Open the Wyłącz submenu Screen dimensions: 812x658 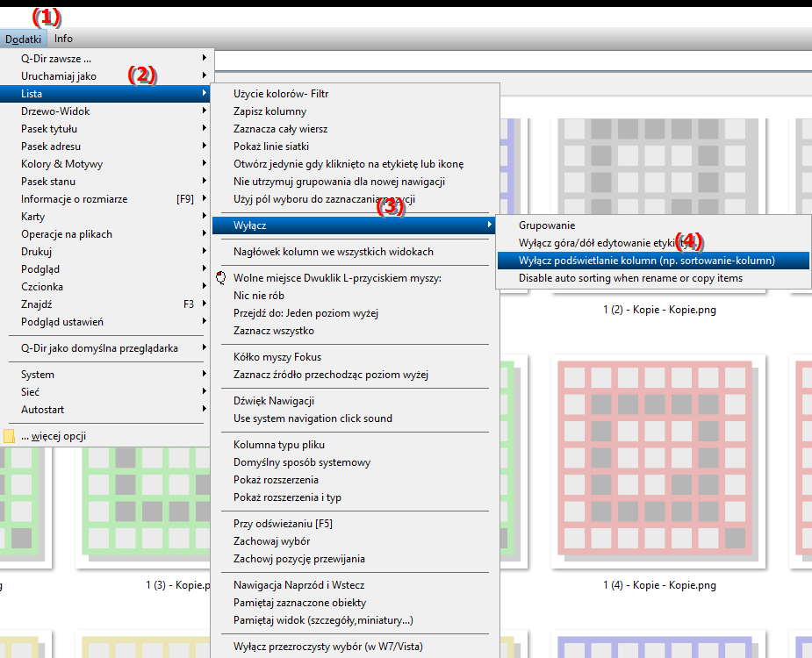pos(355,225)
